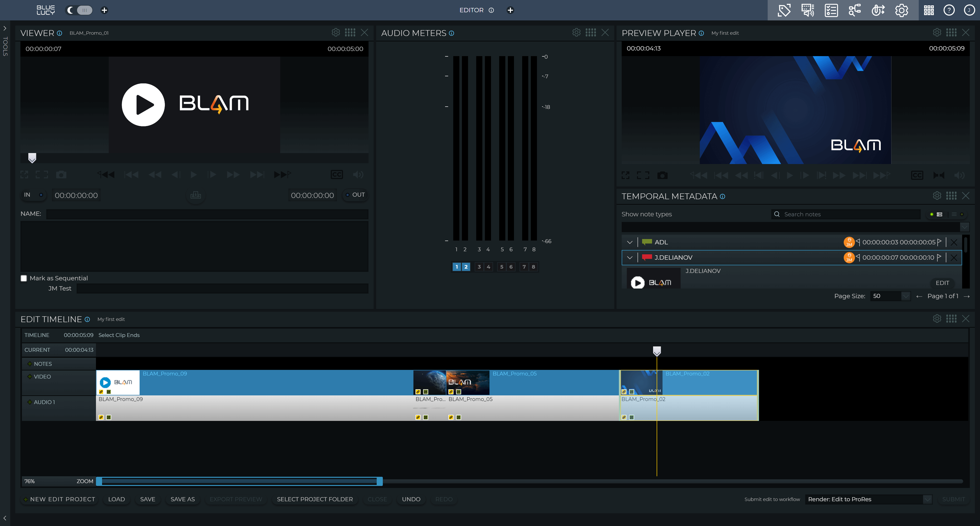The image size is (980, 526).
Task: Click Select Clip Ends option
Action: 119,335
